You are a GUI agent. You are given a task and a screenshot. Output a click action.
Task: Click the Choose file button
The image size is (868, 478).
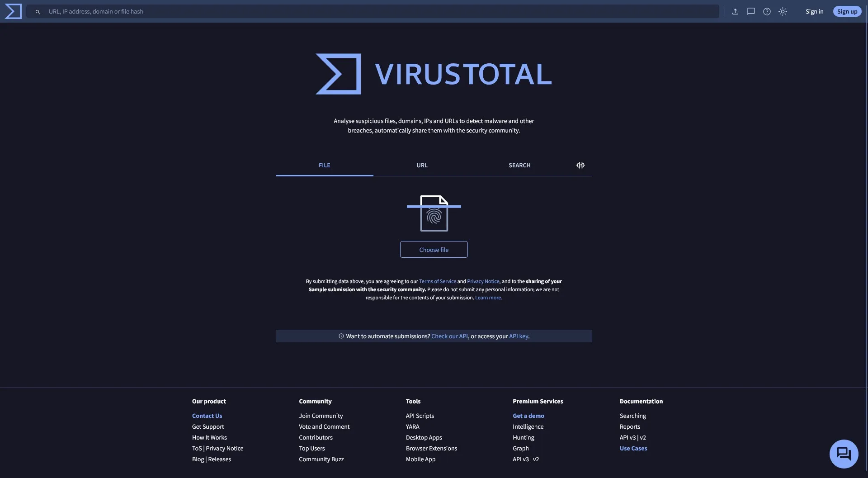(x=434, y=249)
